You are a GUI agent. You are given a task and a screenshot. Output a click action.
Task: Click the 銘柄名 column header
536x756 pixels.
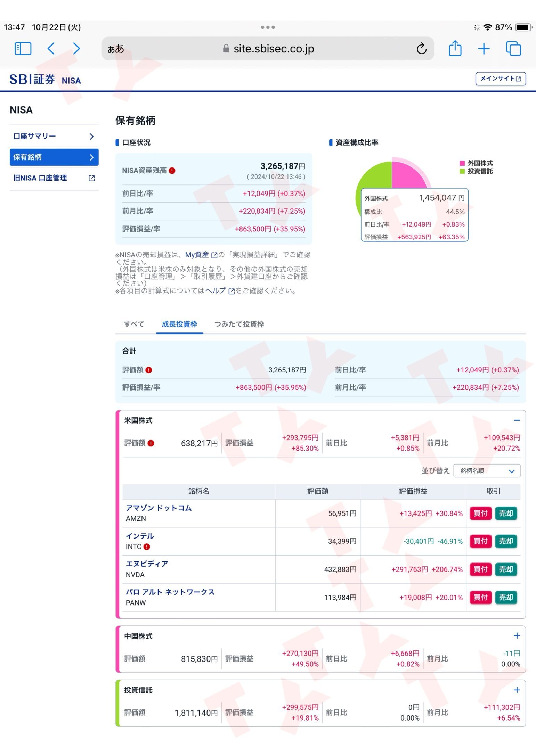199,491
